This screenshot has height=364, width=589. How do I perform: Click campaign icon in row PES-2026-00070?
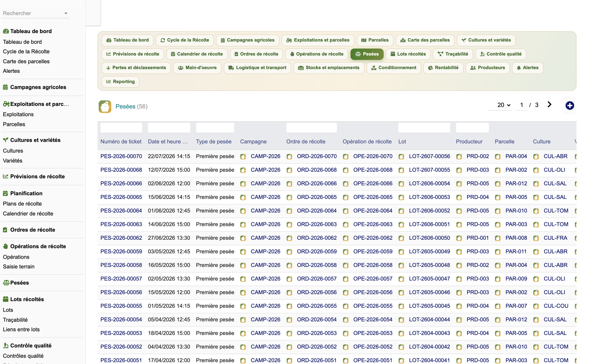pos(243,157)
